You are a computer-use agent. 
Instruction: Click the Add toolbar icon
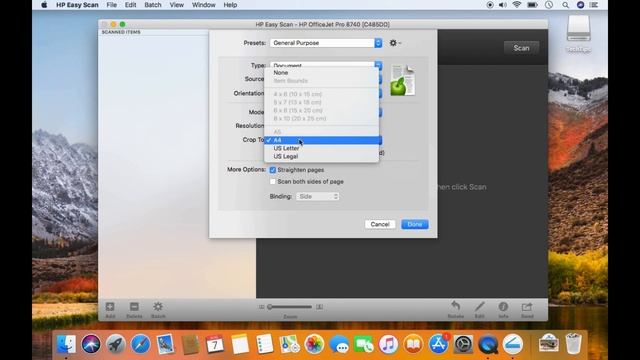[x=110, y=307]
